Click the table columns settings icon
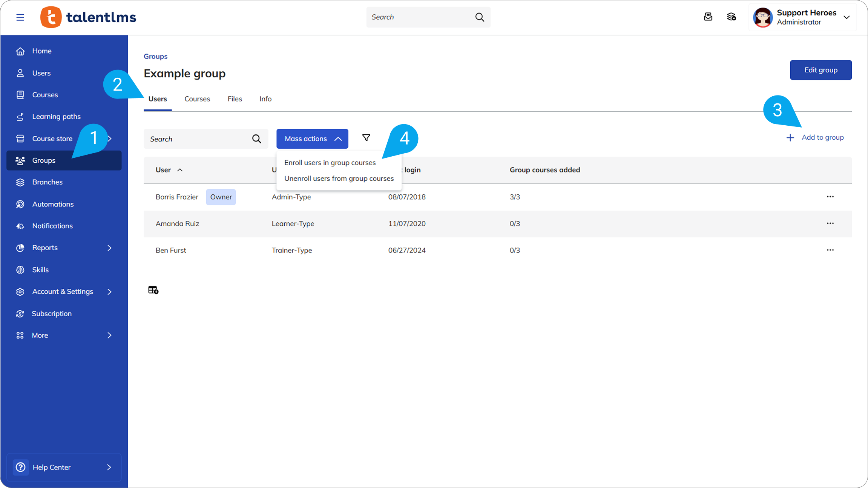The width and height of the screenshot is (868, 488). coord(153,290)
